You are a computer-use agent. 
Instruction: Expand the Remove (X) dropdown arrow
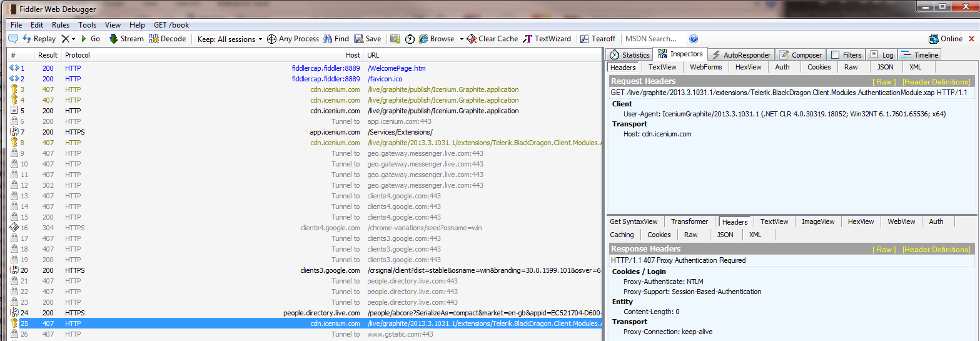tap(74, 39)
